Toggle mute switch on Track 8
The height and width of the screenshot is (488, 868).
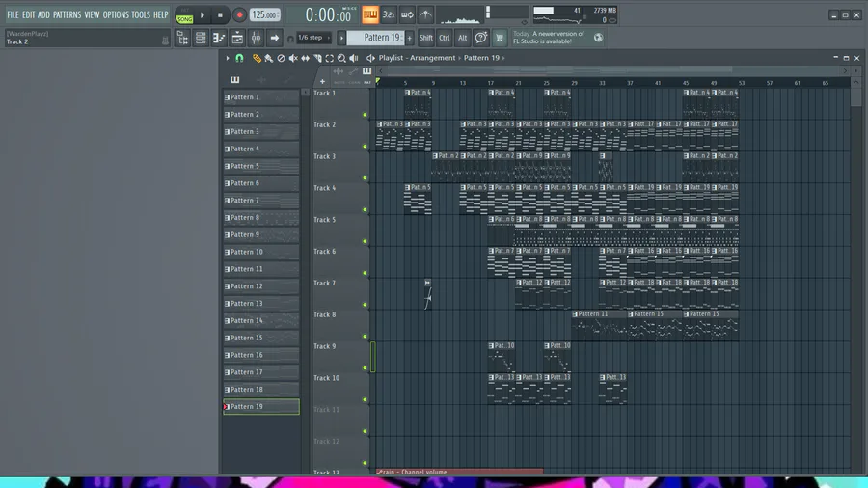(x=365, y=337)
